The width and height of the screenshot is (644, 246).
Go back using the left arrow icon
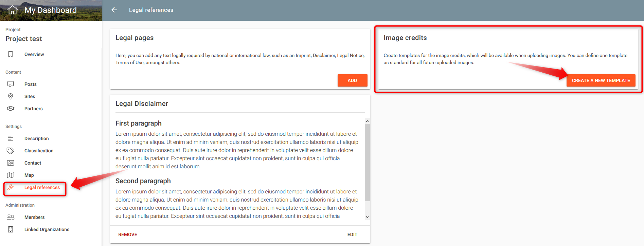point(114,10)
